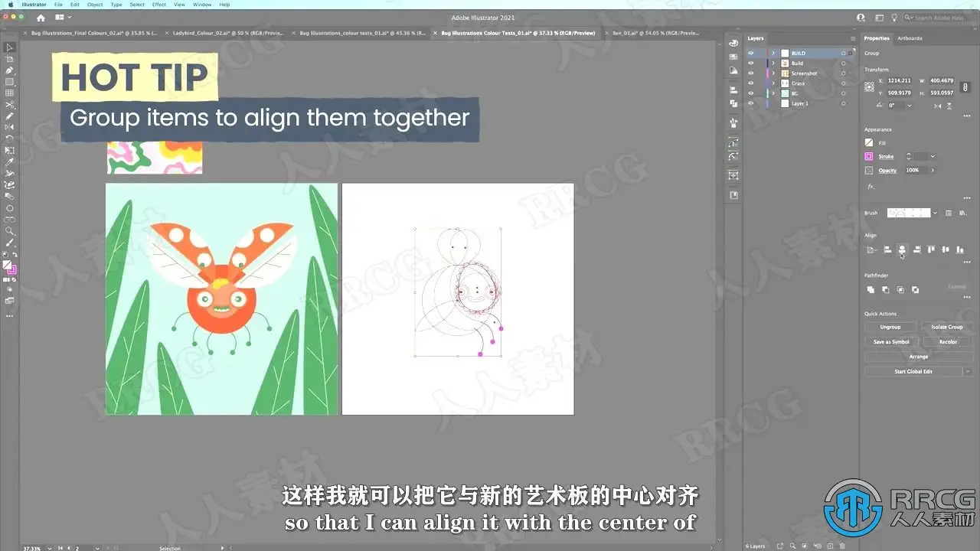Click vertical align center icon
980x551 pixels.
pyautogui.click(x=946, y=249)
